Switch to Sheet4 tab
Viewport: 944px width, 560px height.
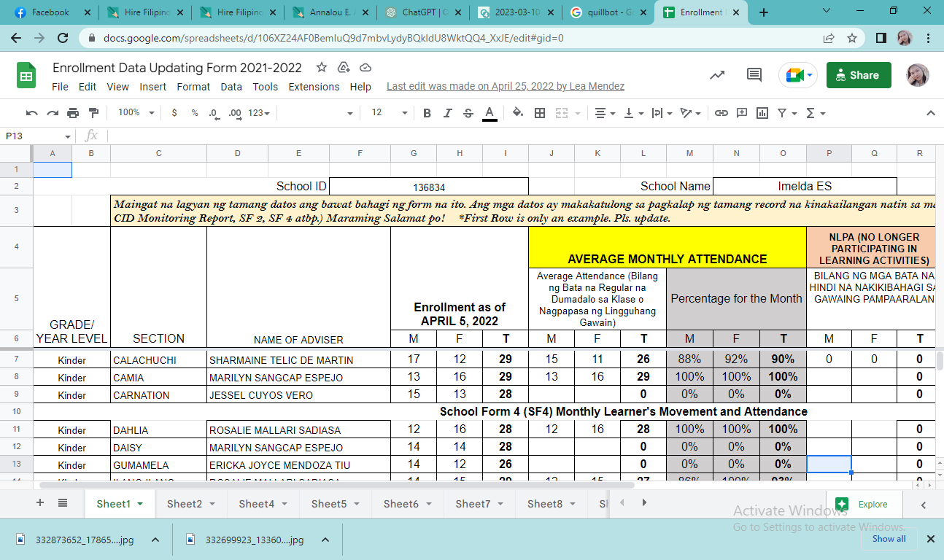tap(263, 504)
